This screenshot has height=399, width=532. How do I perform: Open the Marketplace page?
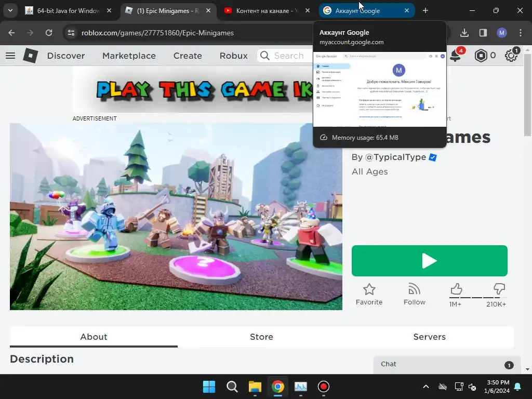pyautogui.click(x=129, y=56)
